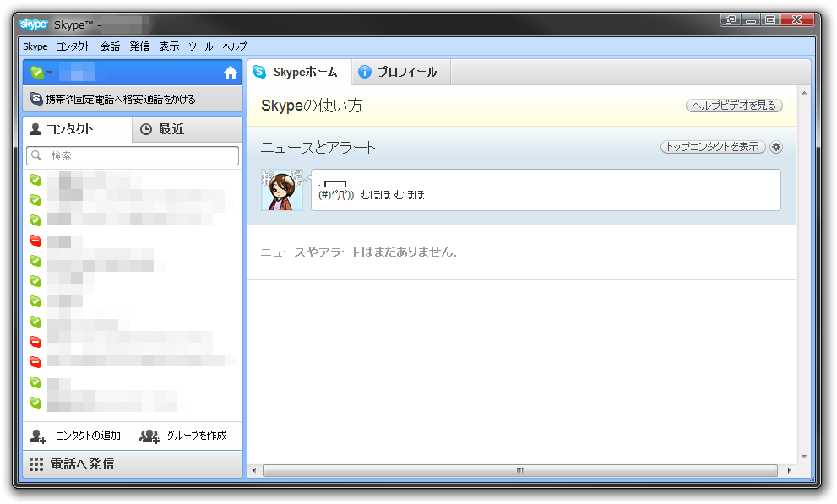Image resolution: width=837 pixels, height=504 pixels.
Task: Click the blue info icon on プロフィール tab
Action: point(365,72)
